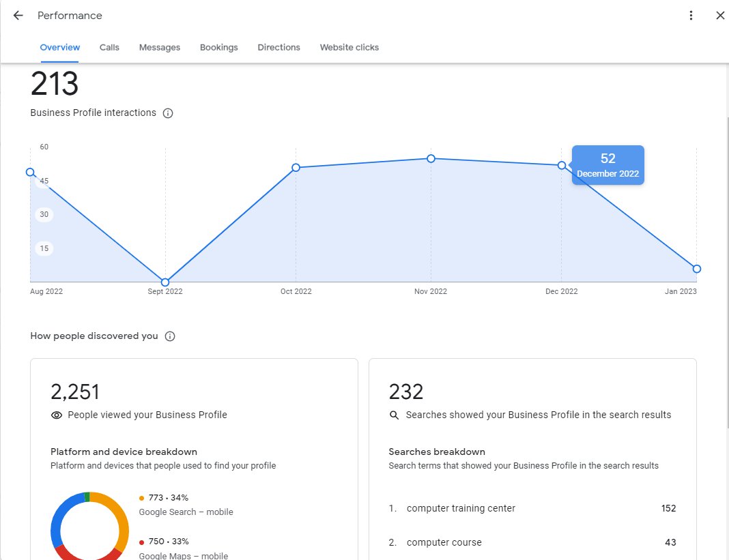Select the December 2022 data point on the chart
This screenshot has width=729, height=560.
[561, 164]
